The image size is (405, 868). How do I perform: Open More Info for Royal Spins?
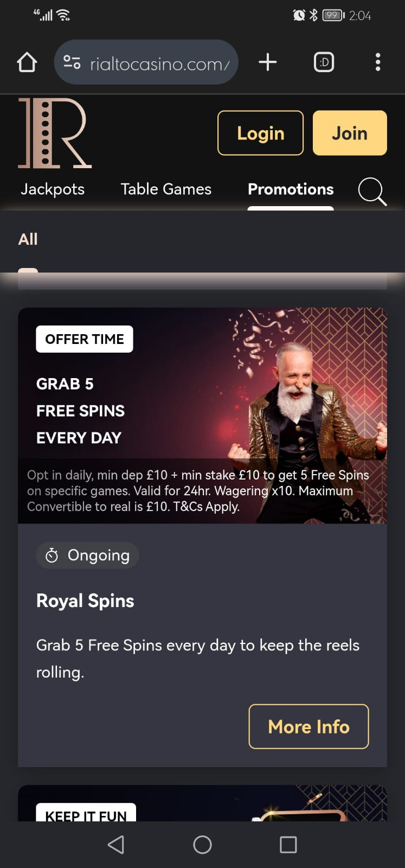tap(308, 726)
